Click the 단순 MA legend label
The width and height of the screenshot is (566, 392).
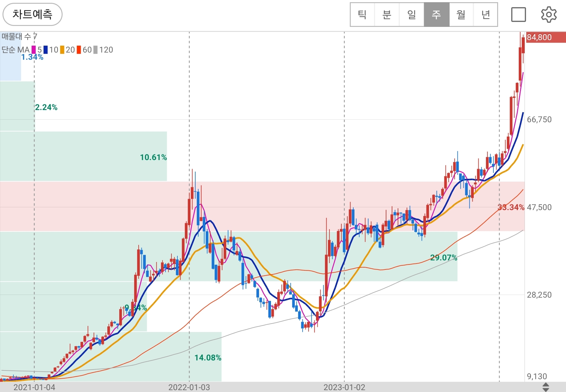tap(15, 50)
